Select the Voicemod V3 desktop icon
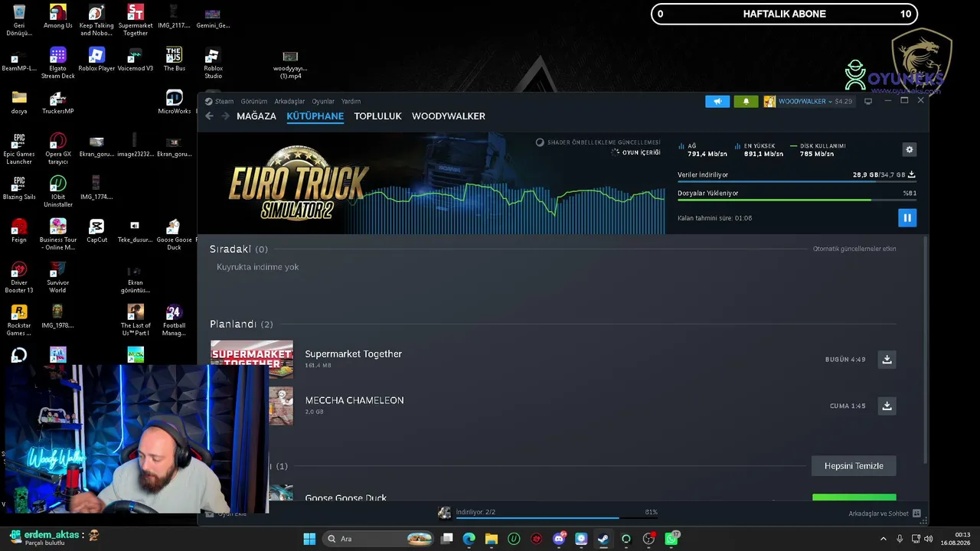This screenshot has width=980, height=551. (136, 60)
